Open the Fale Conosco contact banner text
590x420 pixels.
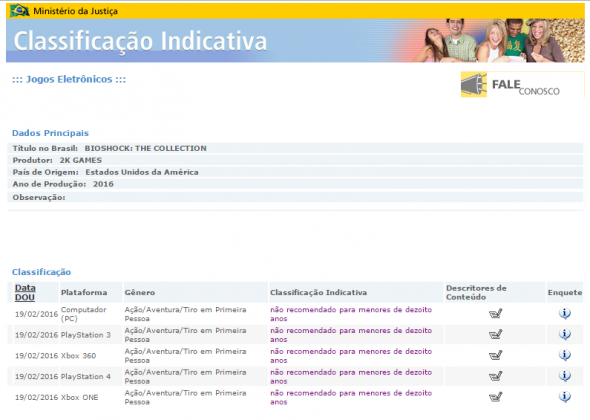[x=526, y=87]
